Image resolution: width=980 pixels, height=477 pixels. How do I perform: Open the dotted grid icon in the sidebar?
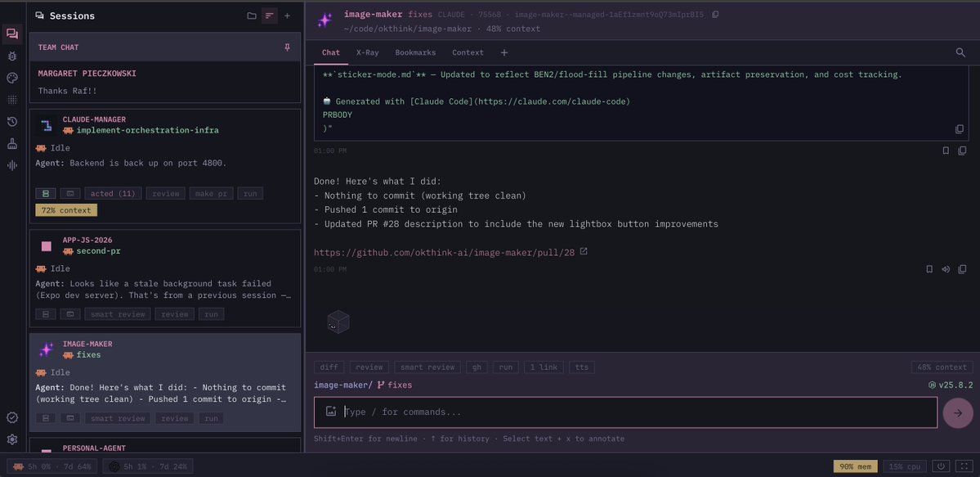[x=12, y=100]
